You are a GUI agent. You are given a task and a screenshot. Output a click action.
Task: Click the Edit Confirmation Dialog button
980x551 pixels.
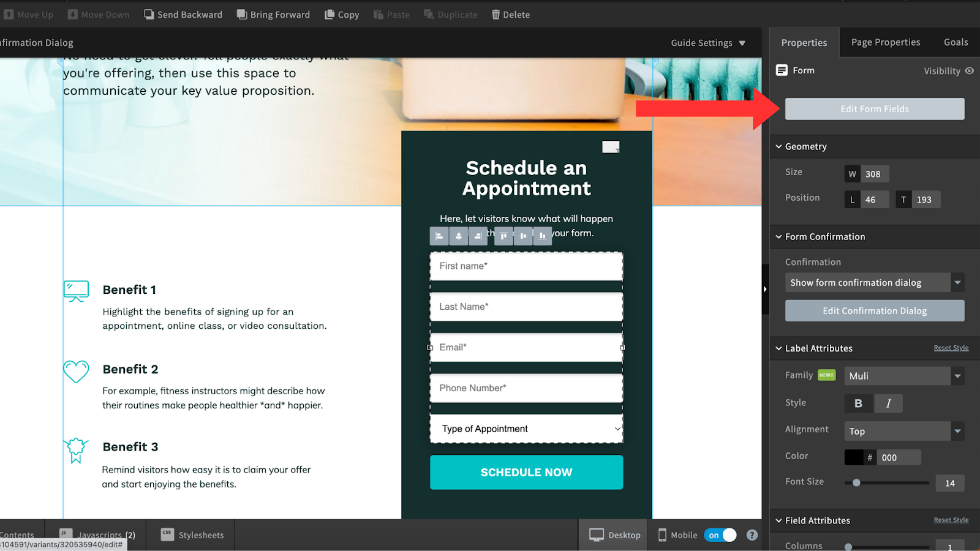click(x=874, y=311)
